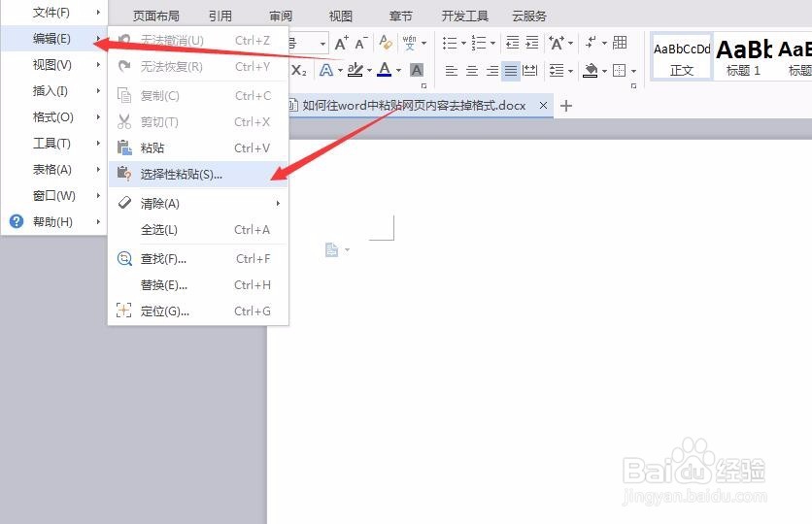Open 查找(F)... from the menu
The image size is (812, 524).
(x=199, y=259)
